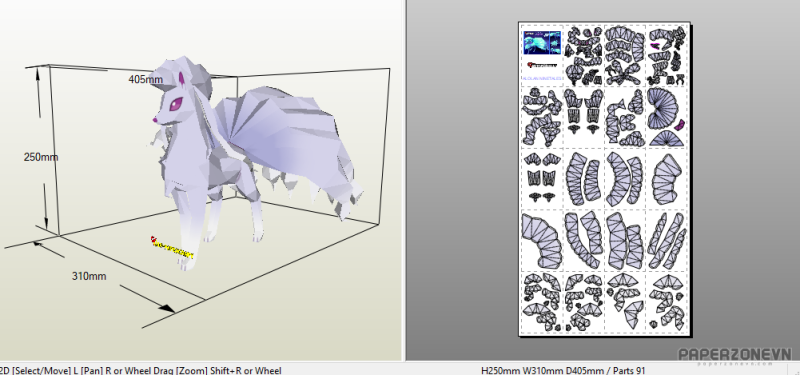This screenshot has height=375, width=800.
Task: Select the large curved part in the fourth row
Action: (542, 242)
